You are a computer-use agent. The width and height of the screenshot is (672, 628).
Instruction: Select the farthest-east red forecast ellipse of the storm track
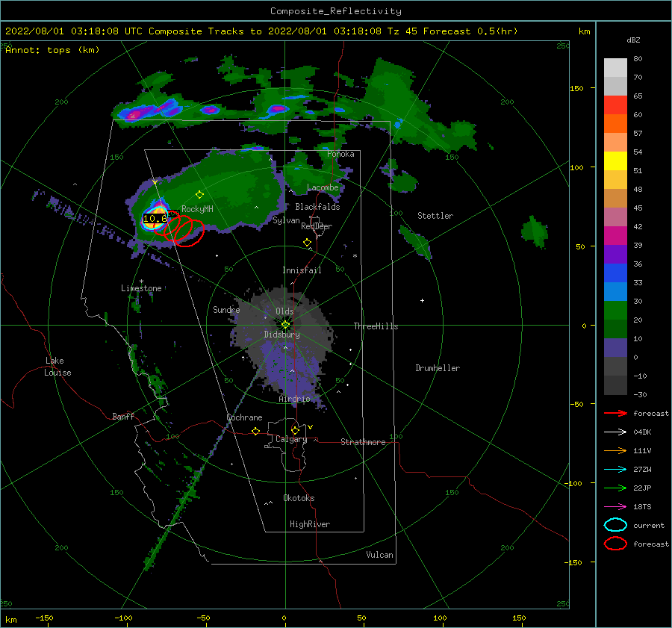pyautogui.click(x=189, y=233)
